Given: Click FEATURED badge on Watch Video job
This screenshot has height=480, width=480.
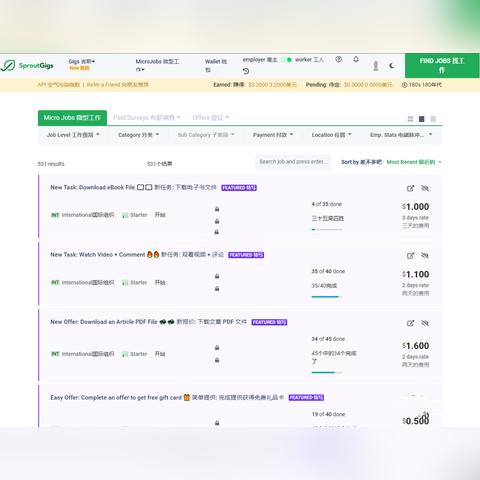Looking at the screenshot, I should coord(246,255).
